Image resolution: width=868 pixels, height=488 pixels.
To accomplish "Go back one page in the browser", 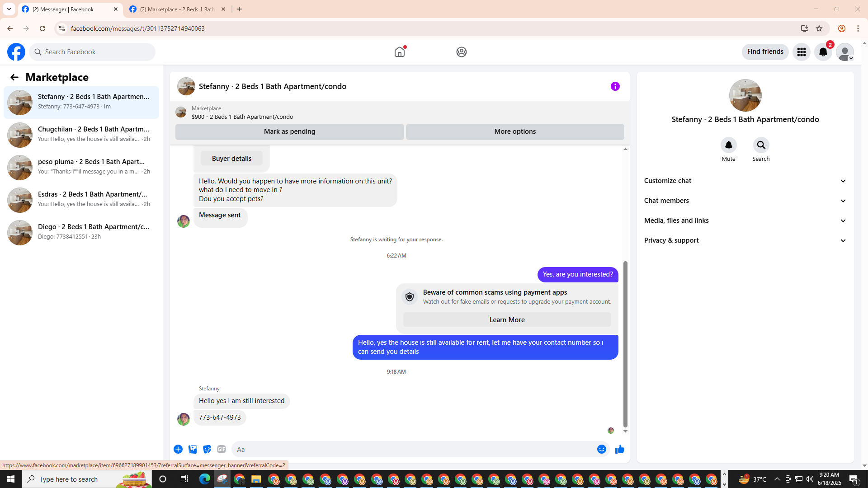I will [10, 28].
